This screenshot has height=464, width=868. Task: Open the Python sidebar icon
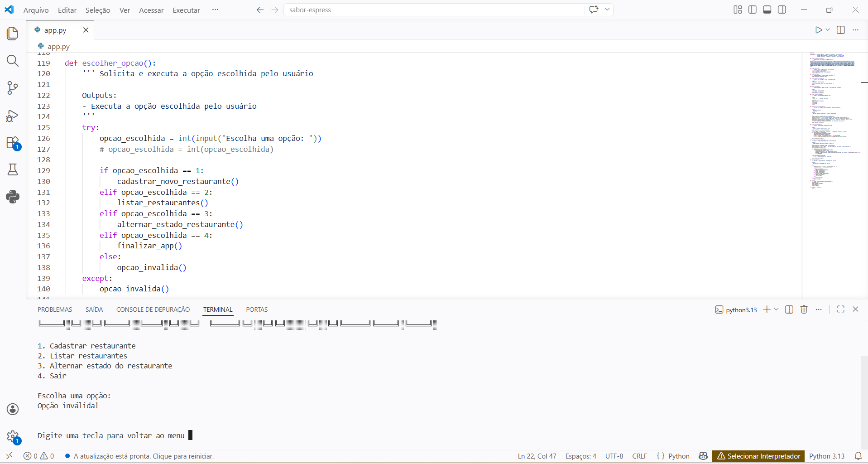point(13,197)
